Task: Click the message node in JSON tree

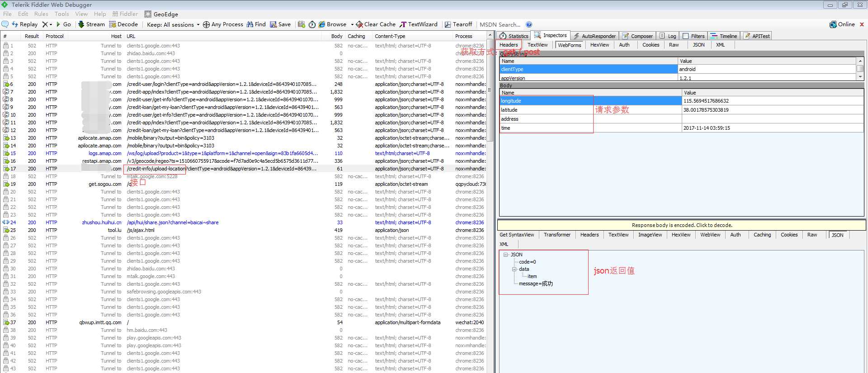Action: [x=536, y=283]
